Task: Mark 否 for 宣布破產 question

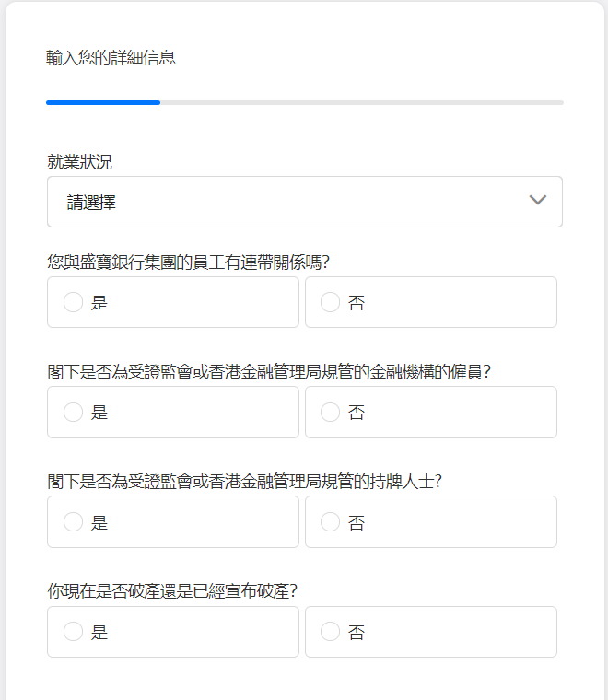Action: pos(431,632)
